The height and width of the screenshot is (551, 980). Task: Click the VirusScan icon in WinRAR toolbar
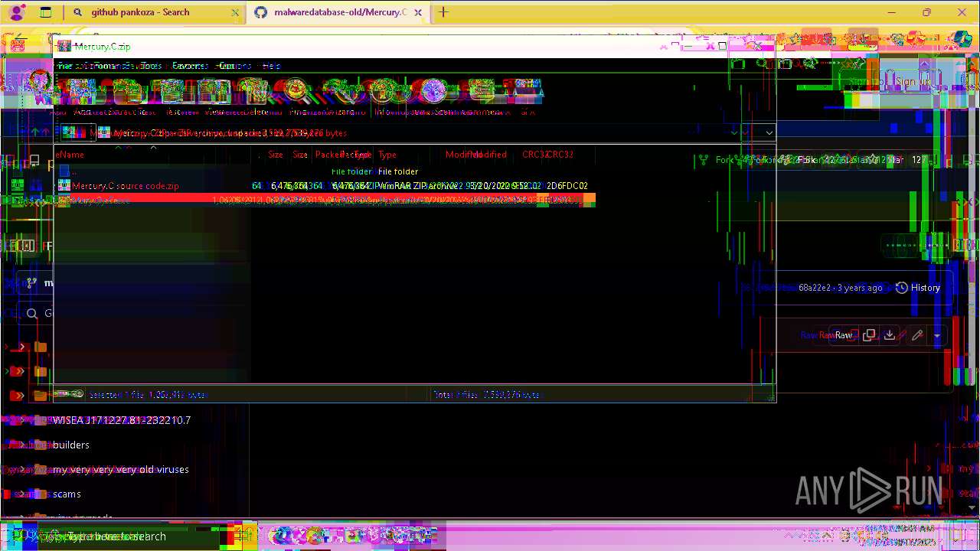coord(433,92)
